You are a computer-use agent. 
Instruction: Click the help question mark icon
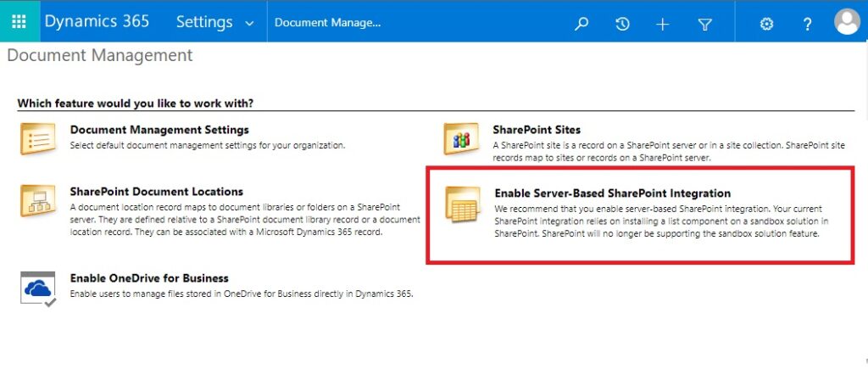point(807,24)
